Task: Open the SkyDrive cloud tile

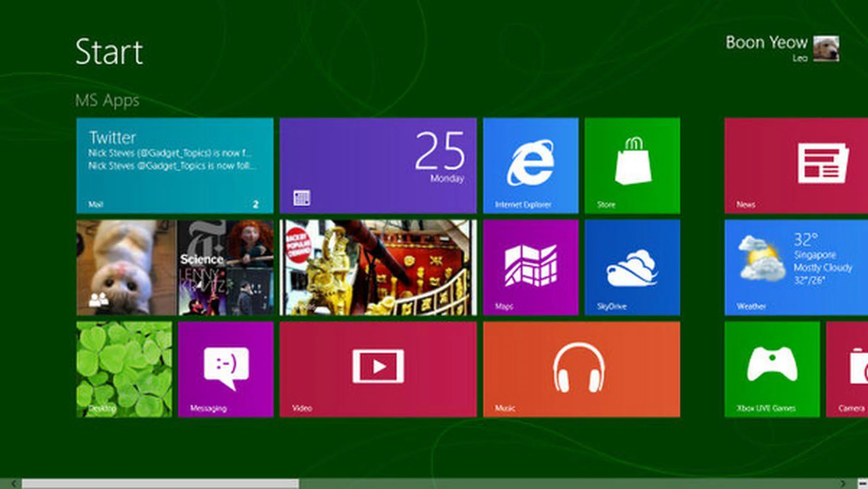Action: [632, 267]
